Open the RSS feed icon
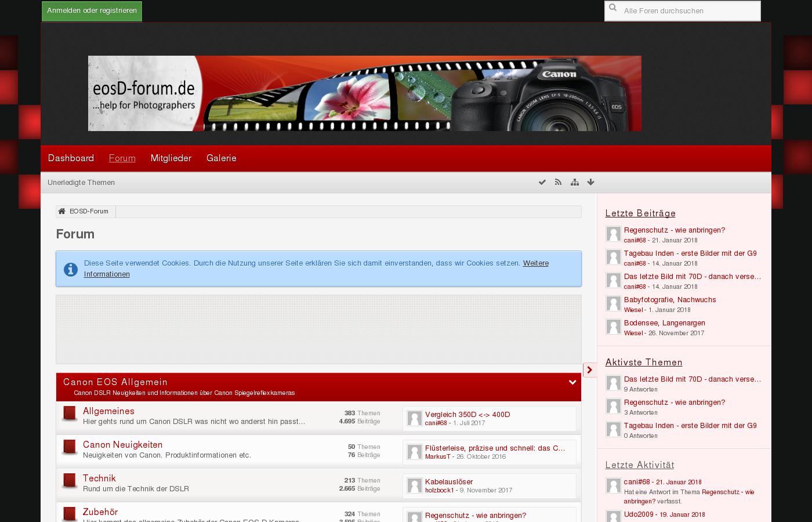 point(559,182)
